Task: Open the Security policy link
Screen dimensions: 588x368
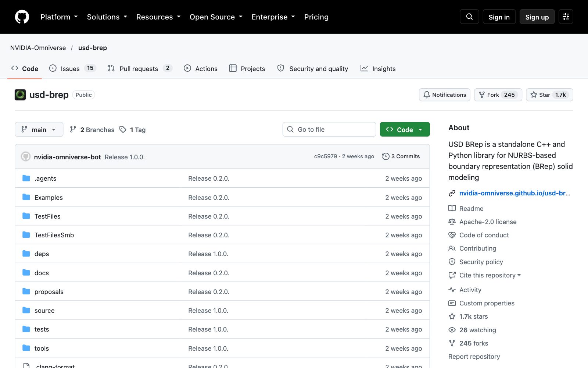Action: click(x=476, y=262)
